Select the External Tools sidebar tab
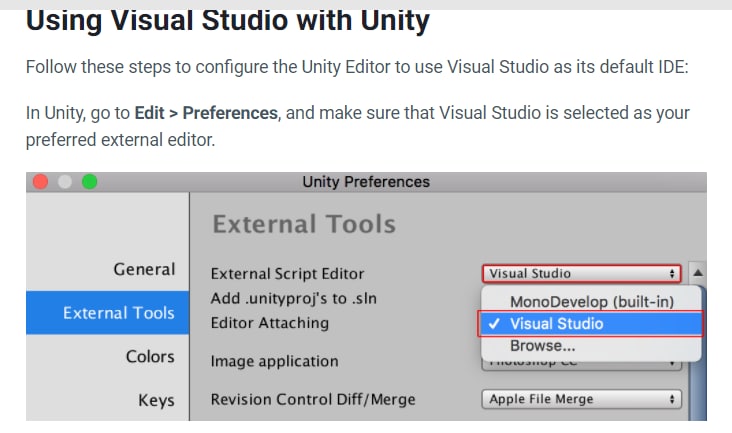732x433 pixels. (x=108, y=313)
